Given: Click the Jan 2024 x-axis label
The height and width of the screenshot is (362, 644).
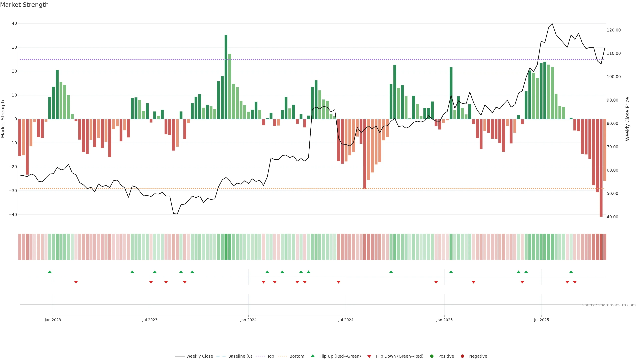Looking at the screenshot, I should [248, 320].
